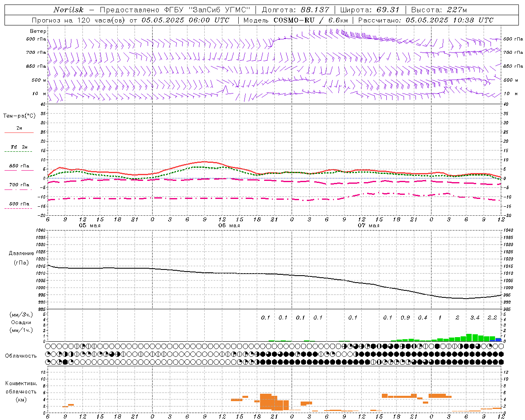525x420 pixels.
Task: Click the "05 мая" date label
Action: pos(89,226)
